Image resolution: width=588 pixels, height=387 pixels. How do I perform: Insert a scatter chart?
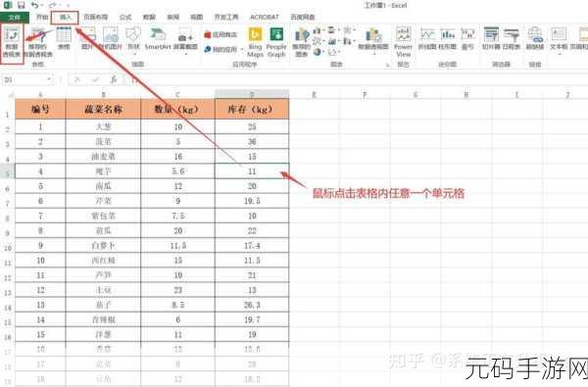pos(333,52)
